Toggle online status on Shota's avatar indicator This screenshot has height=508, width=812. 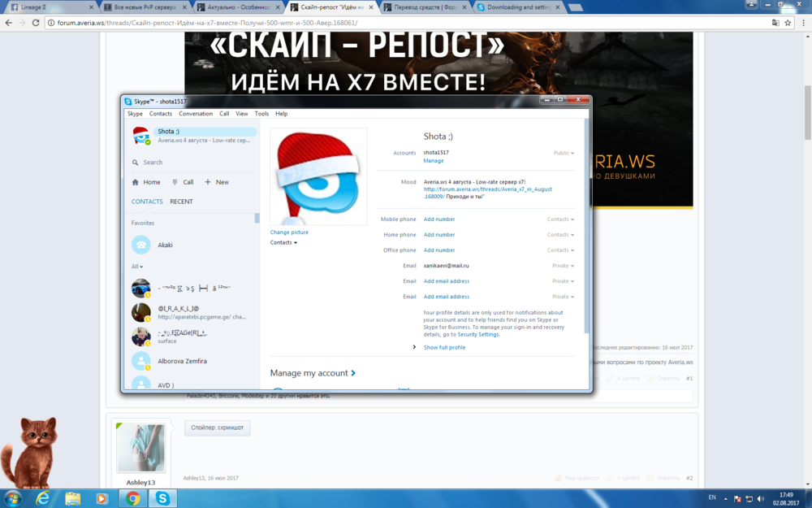coord(147,143)
